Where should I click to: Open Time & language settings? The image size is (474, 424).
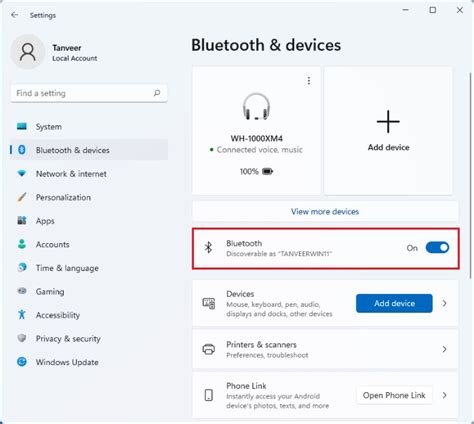(89, 268)
